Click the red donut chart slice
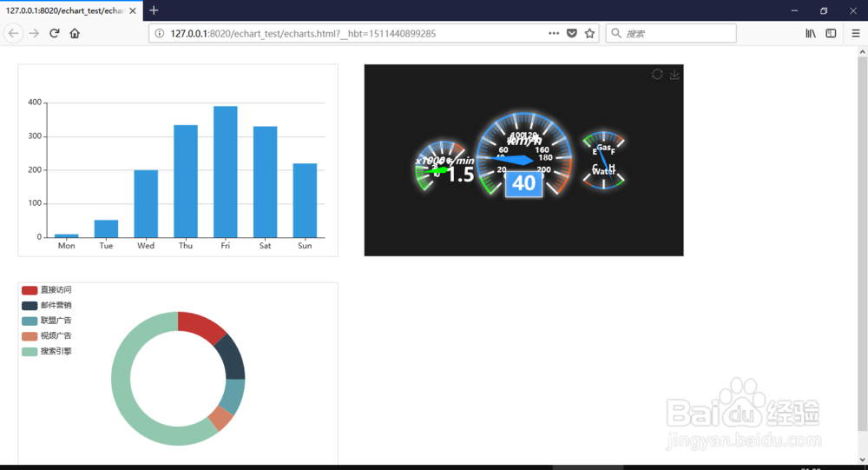 [201, 326]
